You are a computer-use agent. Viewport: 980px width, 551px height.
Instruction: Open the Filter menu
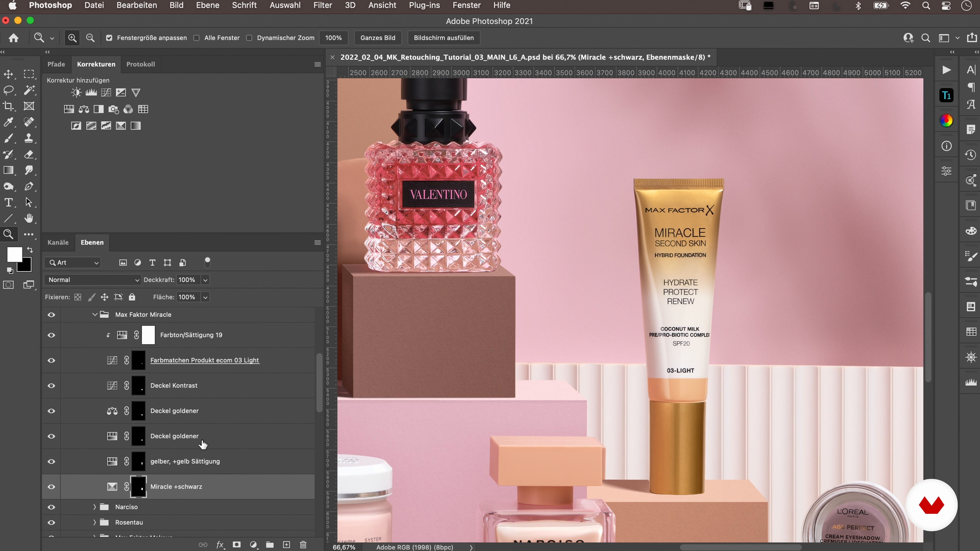click(322, 5)
